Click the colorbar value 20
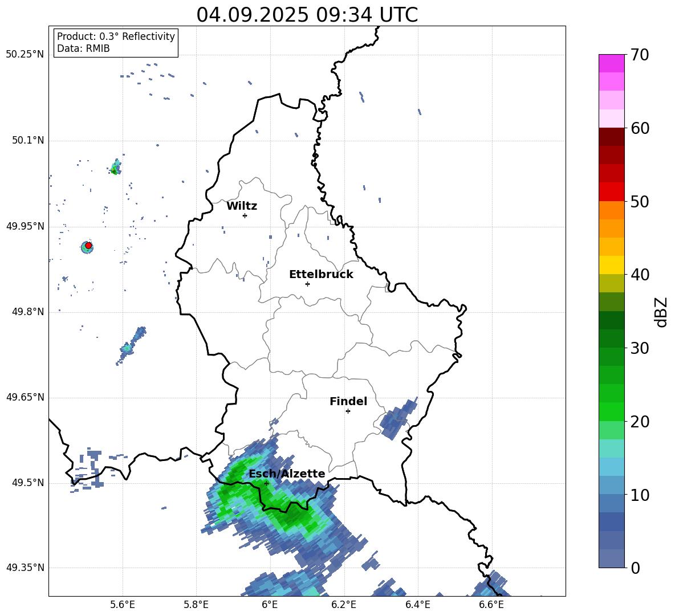 click(x=640, y=421)
